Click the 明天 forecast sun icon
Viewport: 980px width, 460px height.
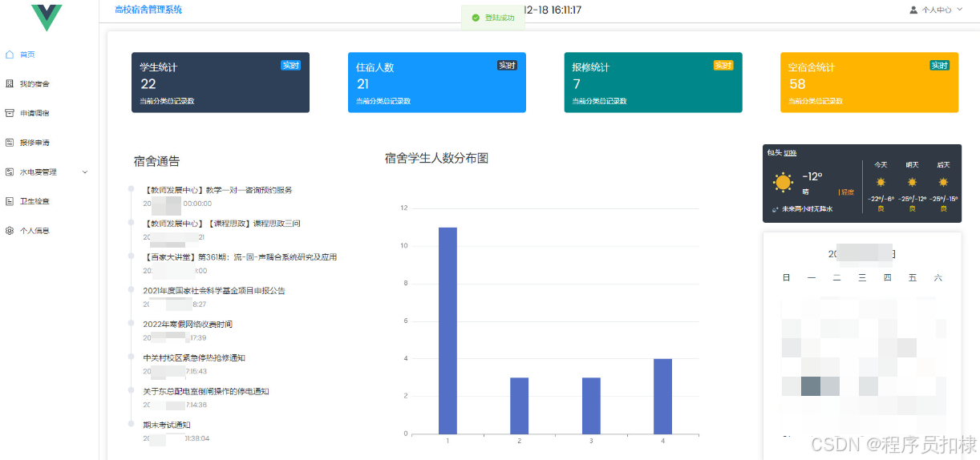[912, 183]
